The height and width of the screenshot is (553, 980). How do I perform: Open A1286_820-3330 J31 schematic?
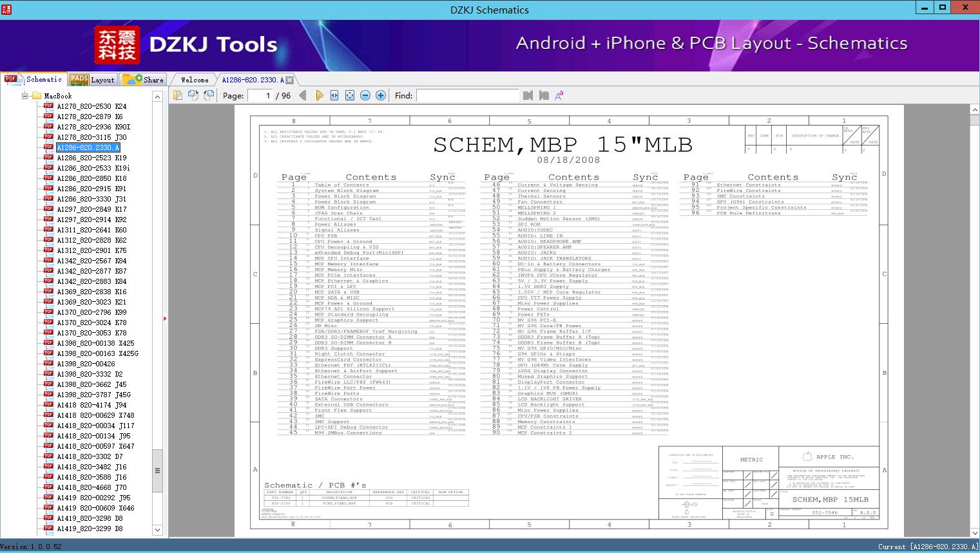91,199
